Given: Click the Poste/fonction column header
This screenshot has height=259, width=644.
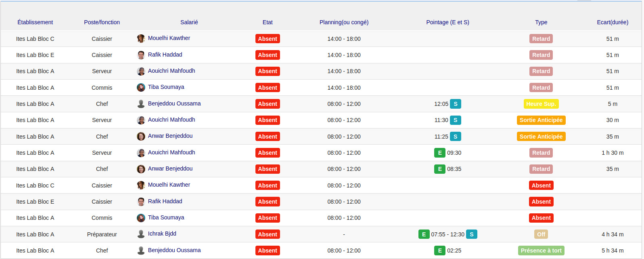Looking at the screenshot, I should [102, 22].
